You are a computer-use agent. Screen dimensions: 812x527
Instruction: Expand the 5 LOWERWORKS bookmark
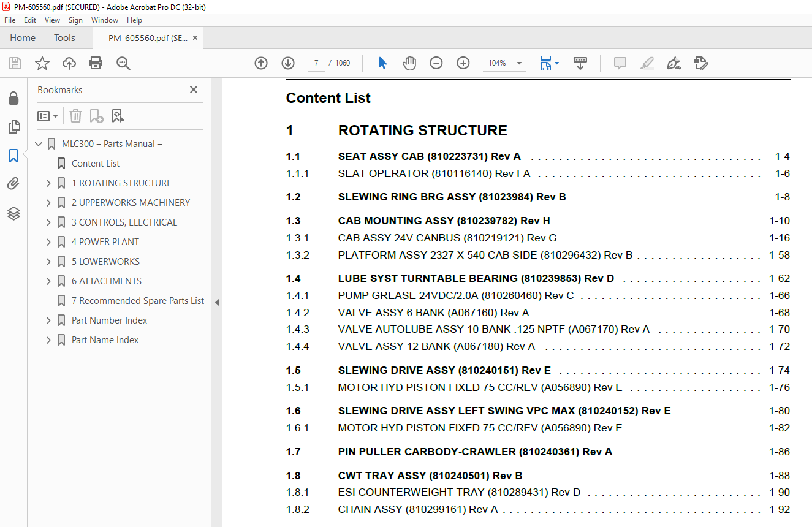point(48,262)
